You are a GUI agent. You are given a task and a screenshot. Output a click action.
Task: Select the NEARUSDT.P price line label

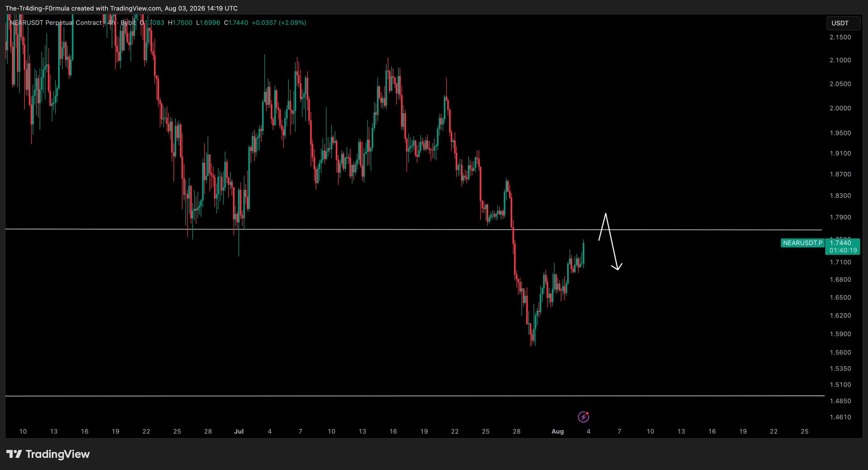tap(802, 243)
